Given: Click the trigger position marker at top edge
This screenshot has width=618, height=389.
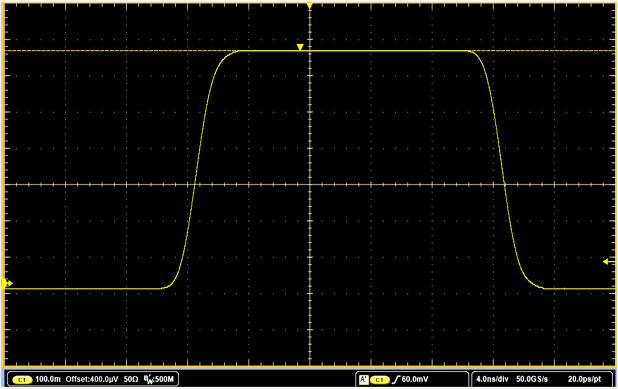Looking at the screenshot, I should click(310, 6).
